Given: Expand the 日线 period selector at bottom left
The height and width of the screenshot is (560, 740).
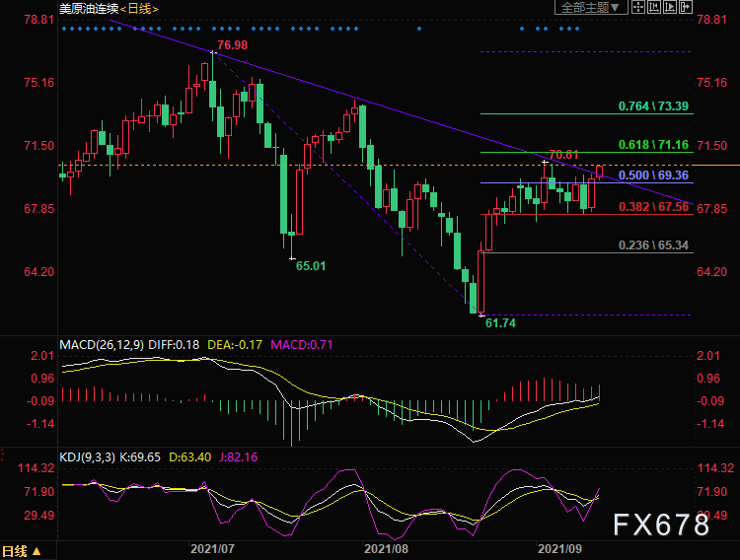Looking at the screenshot, I should 21,551.
